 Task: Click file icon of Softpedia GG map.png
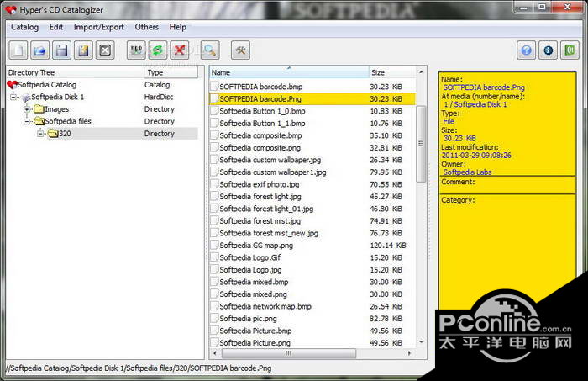coord(214,245)
